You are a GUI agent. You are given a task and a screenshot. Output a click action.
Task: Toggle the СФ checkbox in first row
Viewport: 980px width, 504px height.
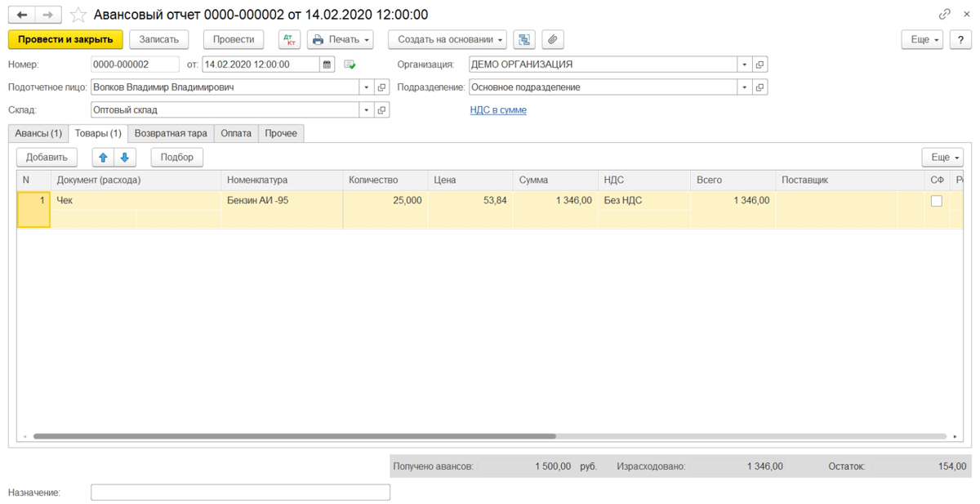(x=936, y=201)
